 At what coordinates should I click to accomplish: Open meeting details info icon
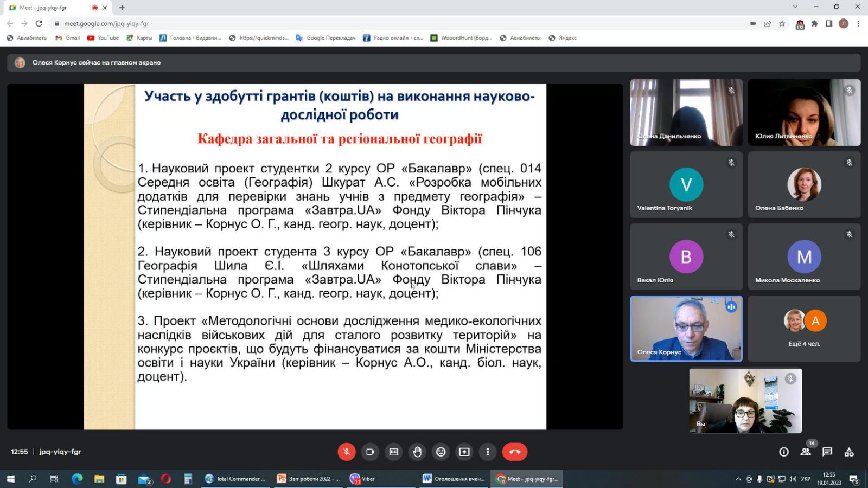tap(784, 452)
